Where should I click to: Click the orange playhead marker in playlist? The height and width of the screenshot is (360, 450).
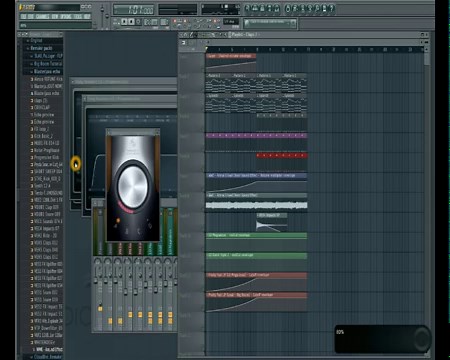coord(207,49)
